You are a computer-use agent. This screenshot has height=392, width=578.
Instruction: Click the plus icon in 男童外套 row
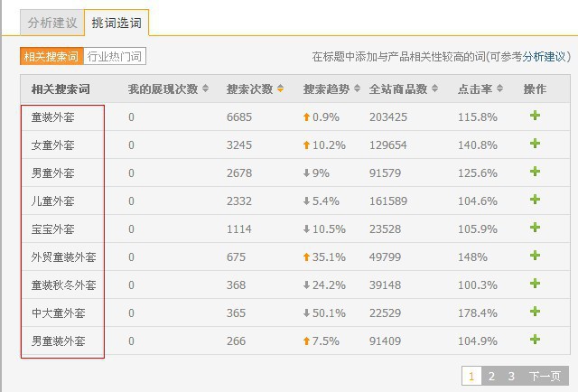pyautogui.click(x=535, y=173)
